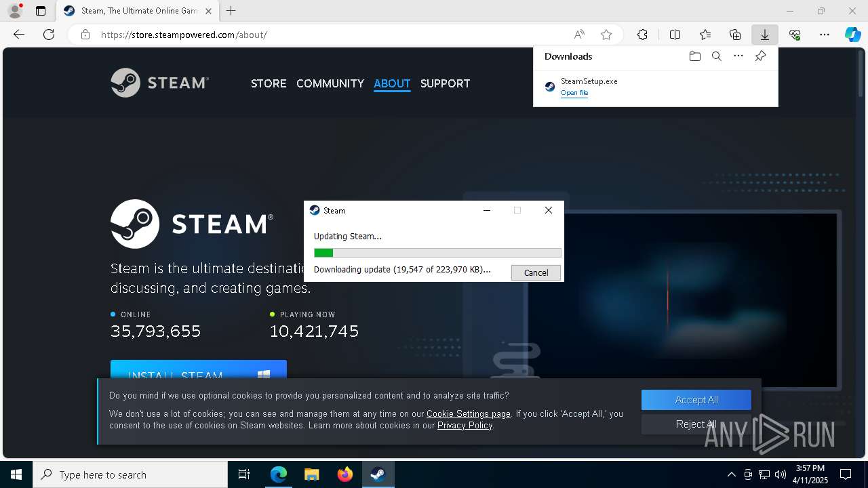868x488 pixels.
Task: Open a new browser tab
Action: 231,11
